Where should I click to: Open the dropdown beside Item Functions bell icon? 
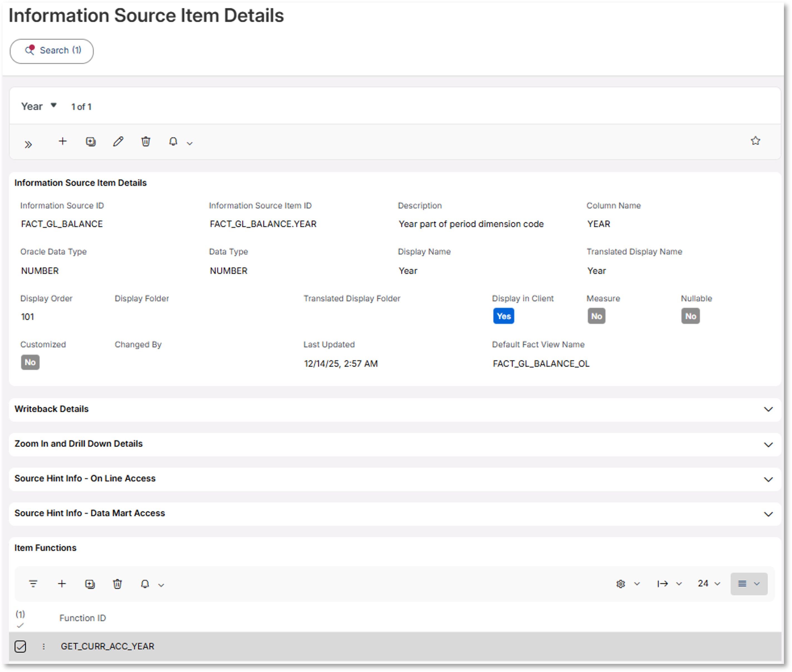161,585
